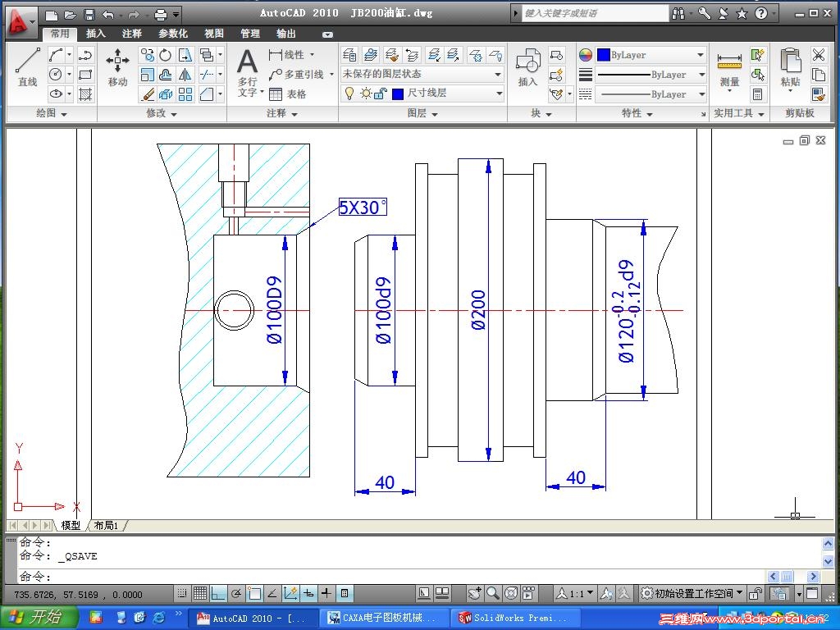Screen dimensions: 840x630
Task: Switch to the 布局1 layout tab
Action: click(106, 526)
